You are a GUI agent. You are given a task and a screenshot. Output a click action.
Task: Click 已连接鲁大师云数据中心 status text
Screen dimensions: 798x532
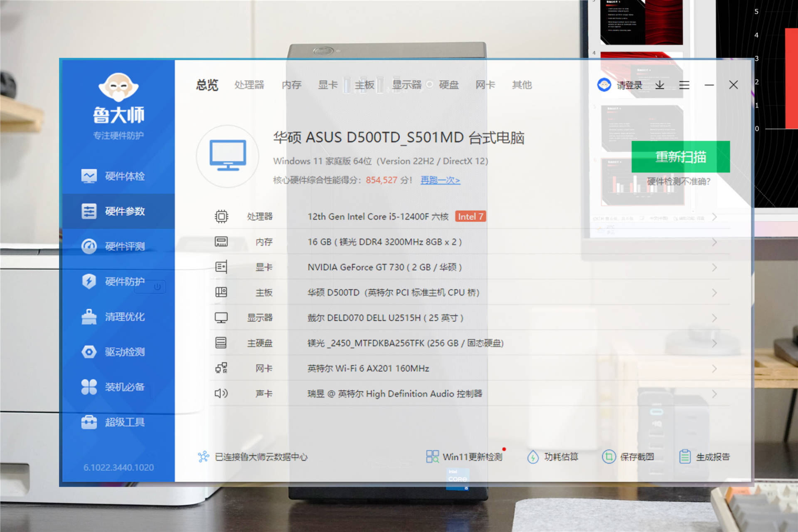pyautogui.click(x=261, y=457)
